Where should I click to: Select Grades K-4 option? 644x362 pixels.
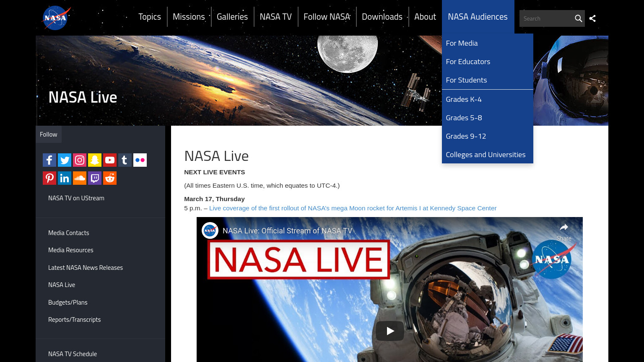tap(487, 99)
